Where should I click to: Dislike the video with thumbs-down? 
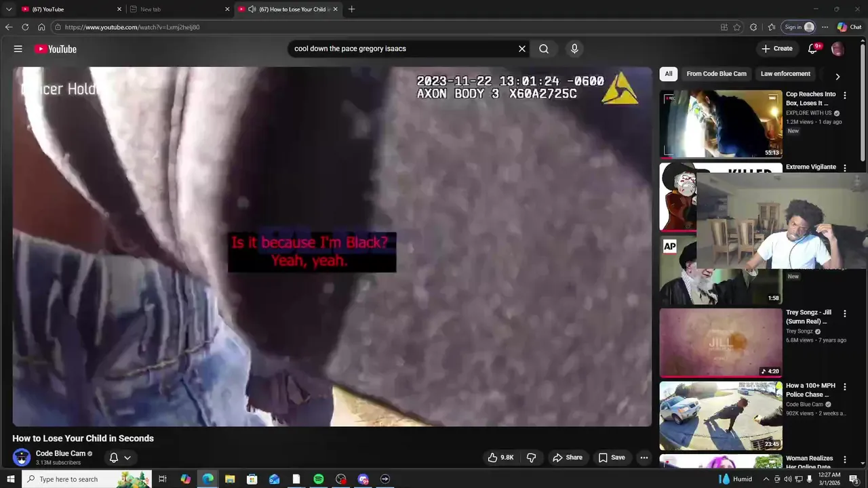click(x=531, y=457)
